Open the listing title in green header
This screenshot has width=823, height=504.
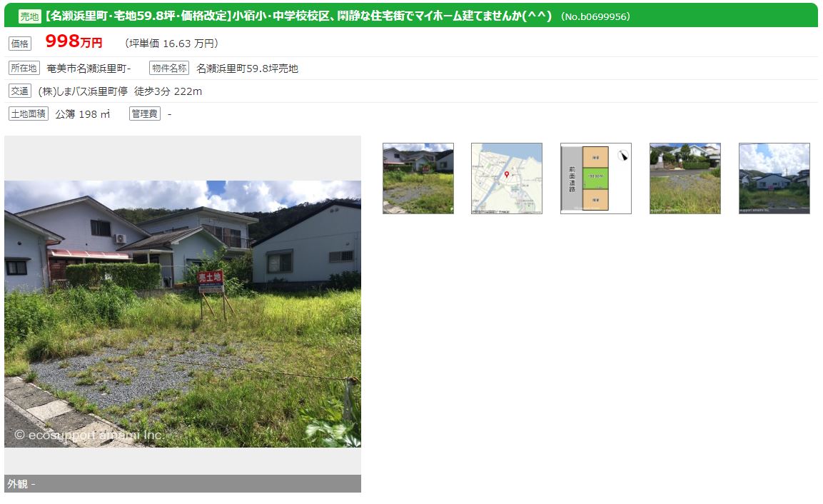point(298,16)
